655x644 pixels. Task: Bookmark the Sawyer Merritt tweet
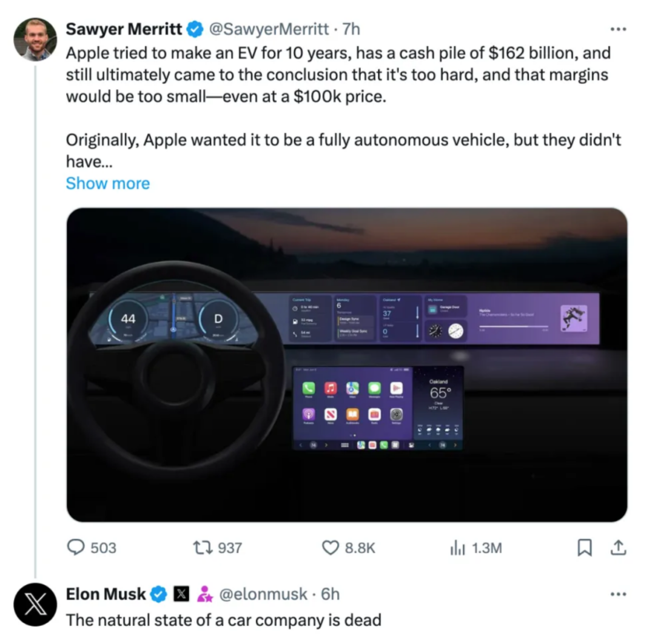pos(583,548)
